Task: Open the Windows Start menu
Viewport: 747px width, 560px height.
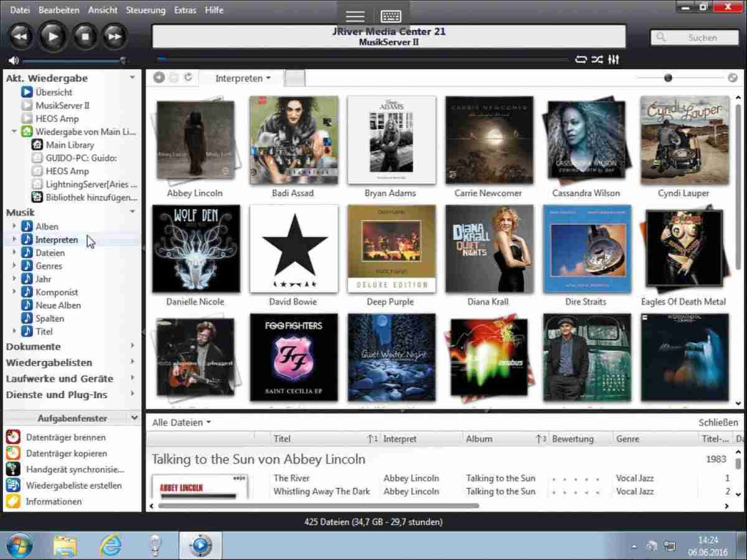Action: coord(19,546)
